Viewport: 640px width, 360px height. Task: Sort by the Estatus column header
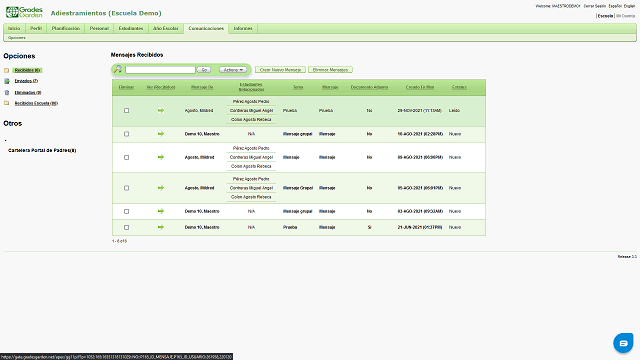pyautogui.click(x=459, y=87)
